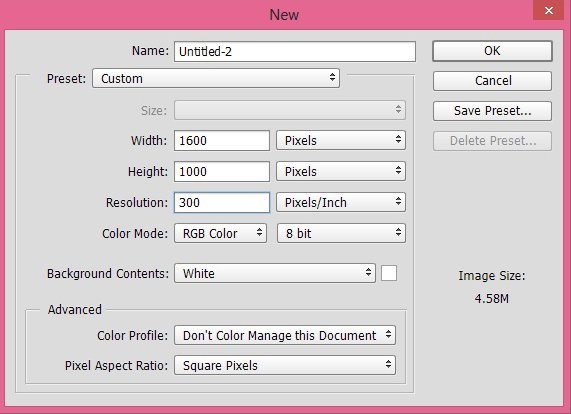Click the disabled Size dropdown
This screenshot has height=414, width=571.
point(290,110)
